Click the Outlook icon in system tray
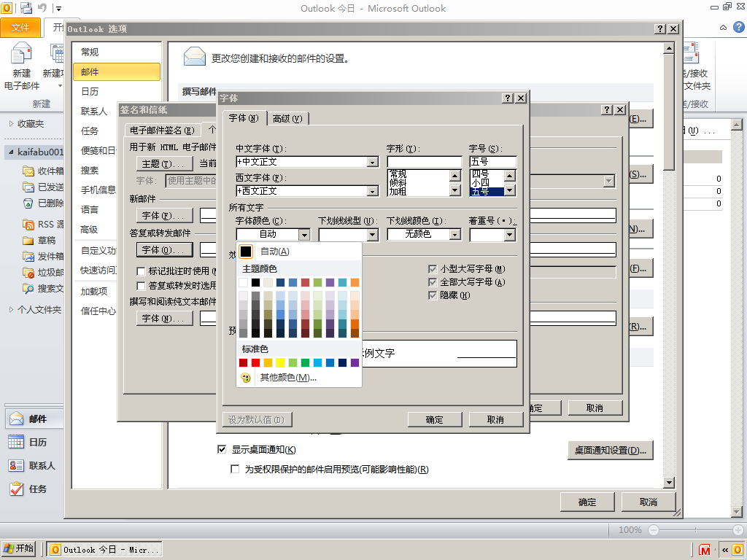The image size is (747, 560). (738, 550)
